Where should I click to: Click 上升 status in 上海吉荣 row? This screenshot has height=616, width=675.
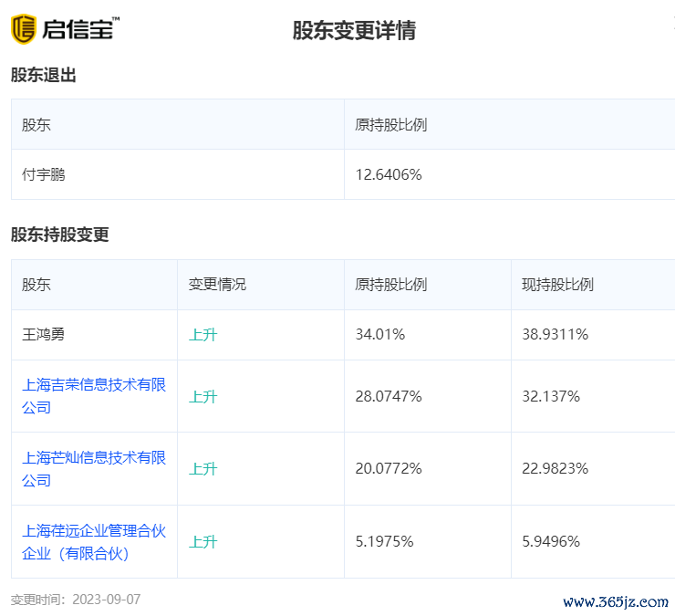tap(202, 396)
